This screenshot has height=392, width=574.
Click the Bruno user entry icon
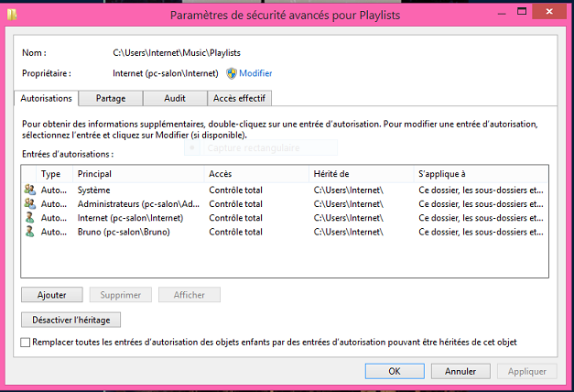coord(30,232)
